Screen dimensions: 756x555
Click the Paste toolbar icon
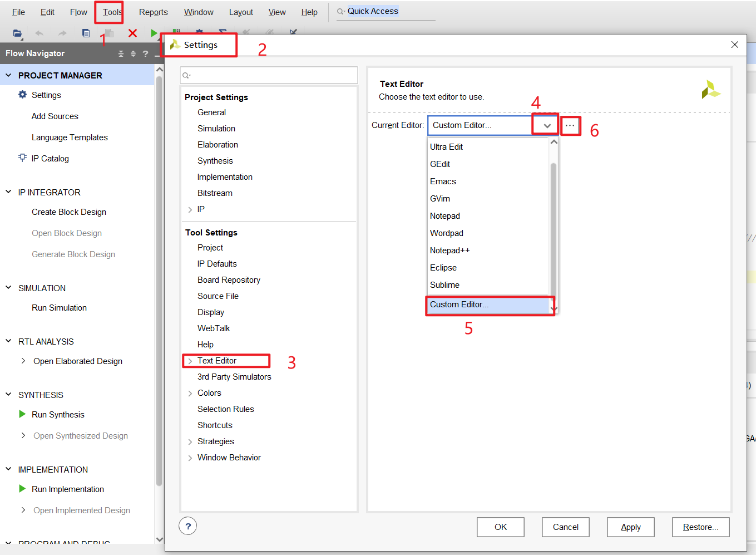(x=109, y=33)
